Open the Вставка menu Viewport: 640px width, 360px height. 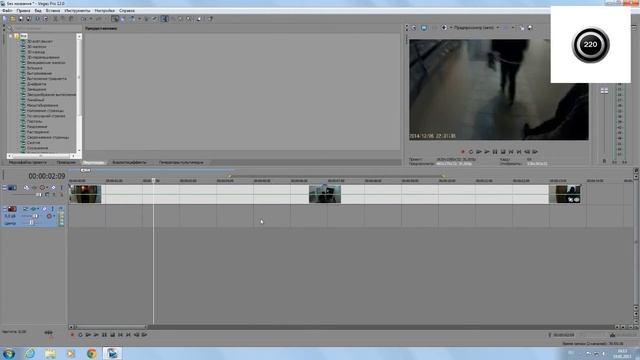53,11
